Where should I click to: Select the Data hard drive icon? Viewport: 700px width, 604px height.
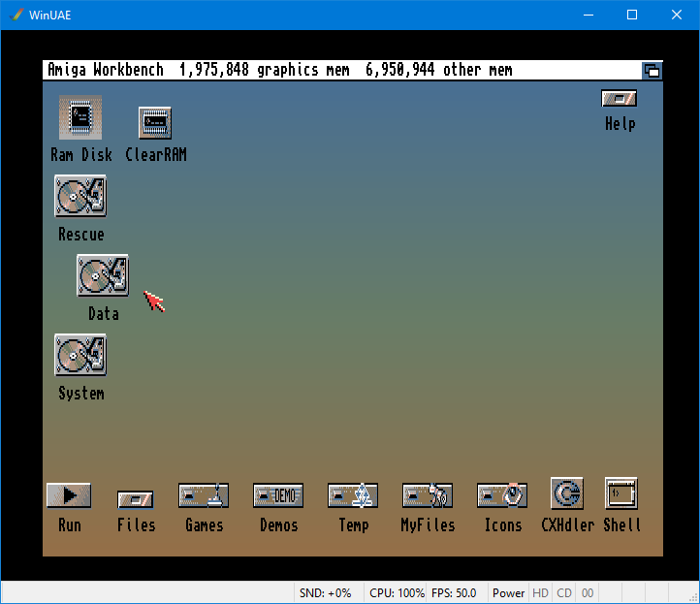tap(103, 276)
